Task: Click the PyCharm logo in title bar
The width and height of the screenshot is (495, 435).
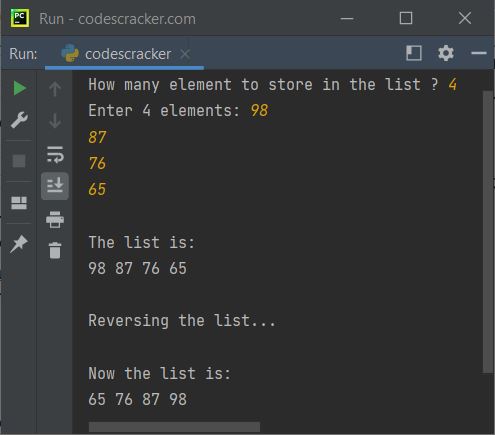Action: point(20,18)
